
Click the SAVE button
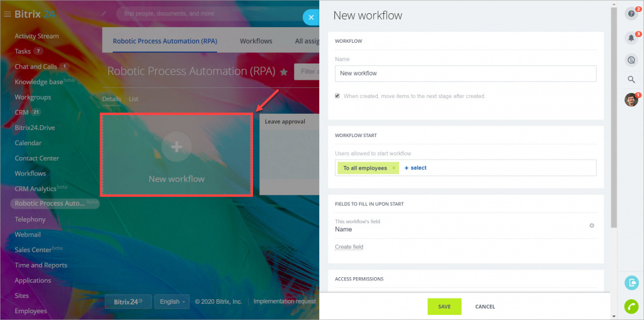444,306
